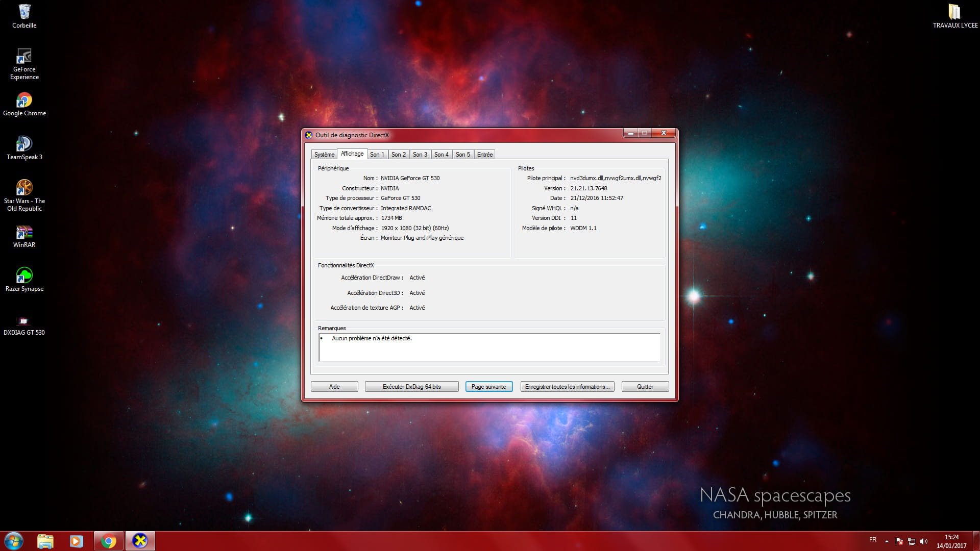Open Windows Explorer from the taskbar
The height and width of the screenshot is (551, 980).
click(x=45, y=541)
